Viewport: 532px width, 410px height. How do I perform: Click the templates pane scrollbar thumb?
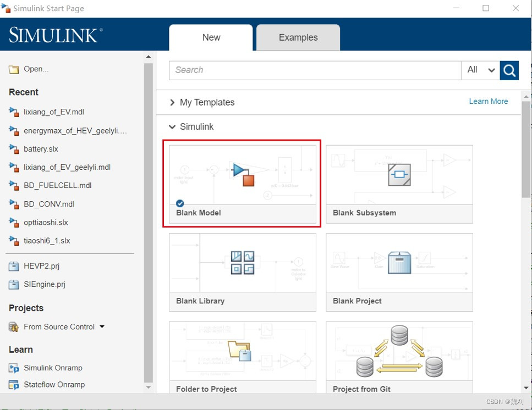(526, 149)
